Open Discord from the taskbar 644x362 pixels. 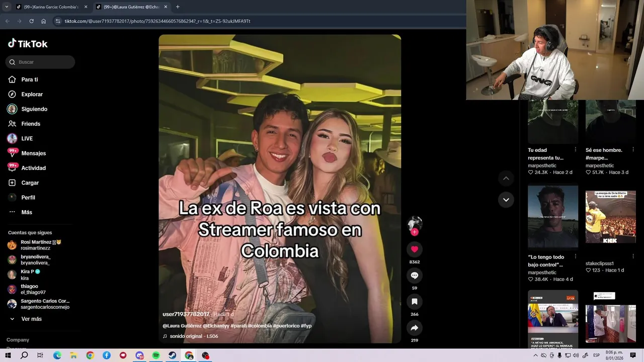tap(139, 355)
